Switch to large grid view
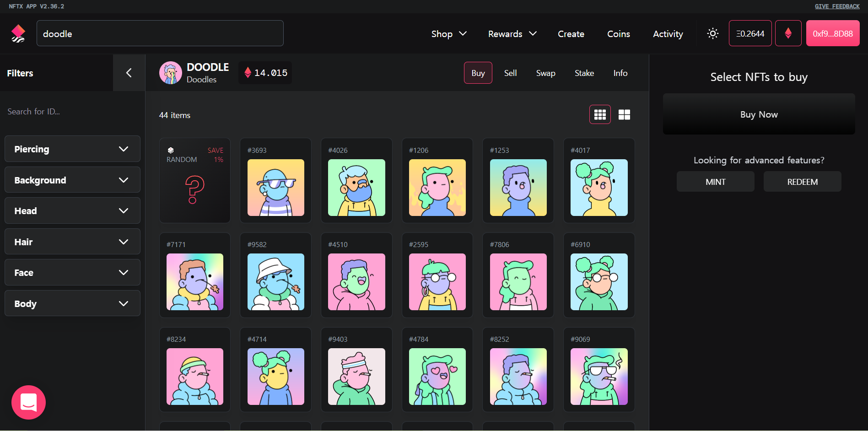The height and width of the screenshot is (431, 868). click(x=624, y=114)
